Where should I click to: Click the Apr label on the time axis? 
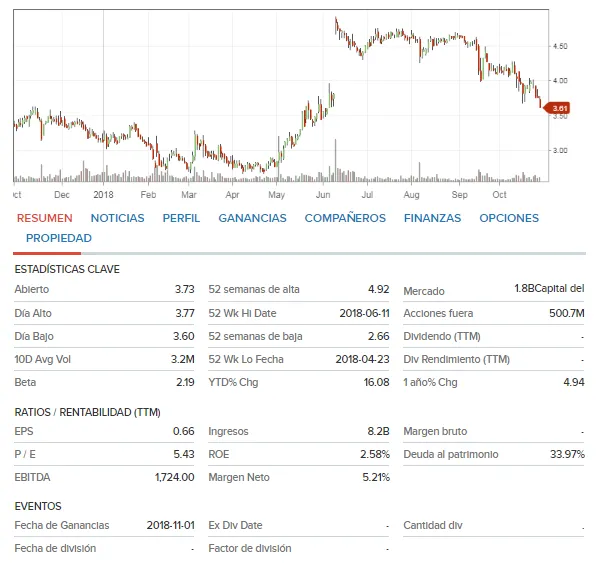[x=232, y=195]
